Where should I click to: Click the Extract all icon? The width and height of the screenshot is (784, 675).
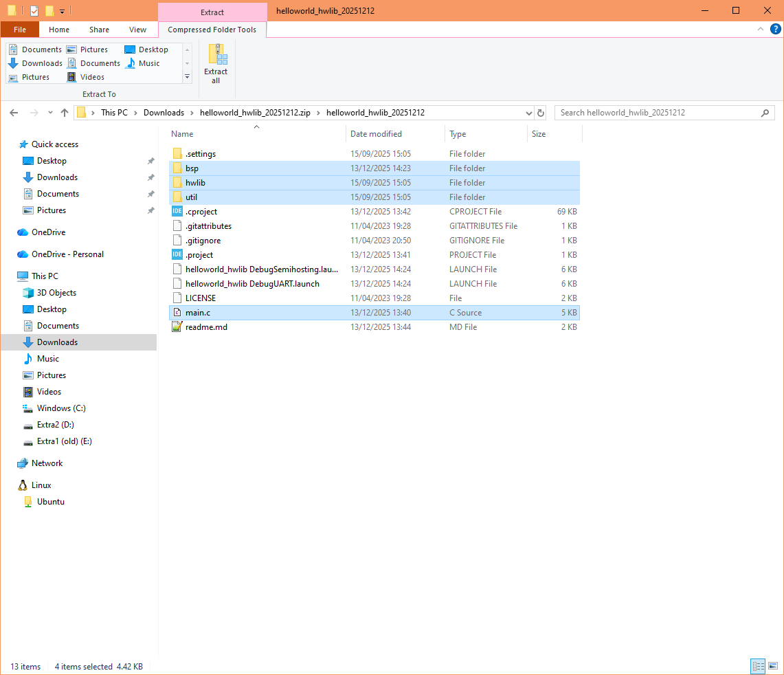[x=216, y=63]
